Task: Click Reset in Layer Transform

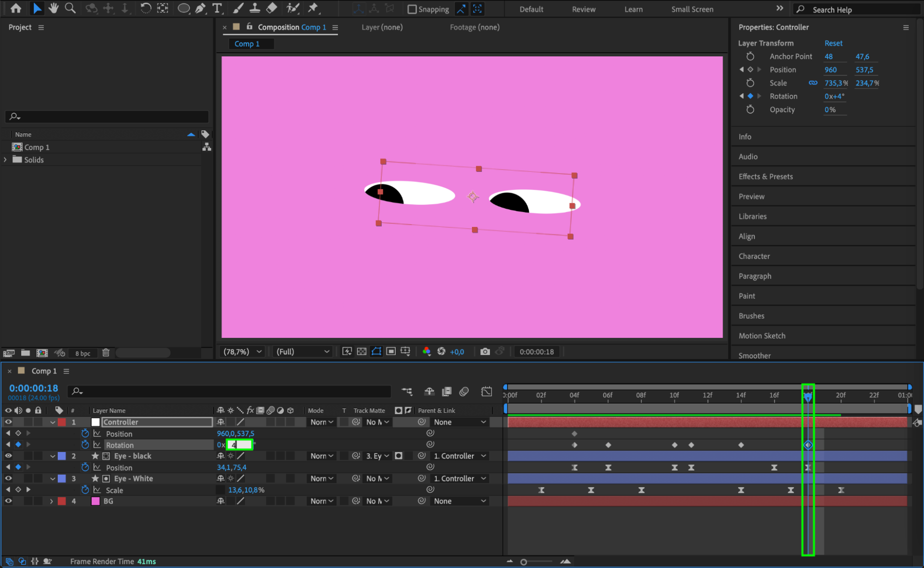Action: tap(833, 43)
